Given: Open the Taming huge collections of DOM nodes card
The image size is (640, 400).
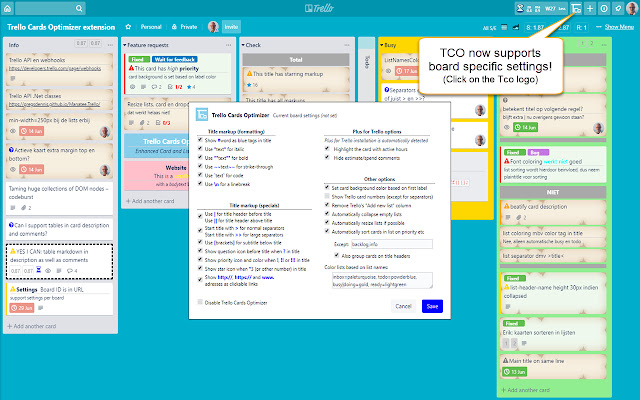Looking at the screenshot, I should (x=60, y=198).
